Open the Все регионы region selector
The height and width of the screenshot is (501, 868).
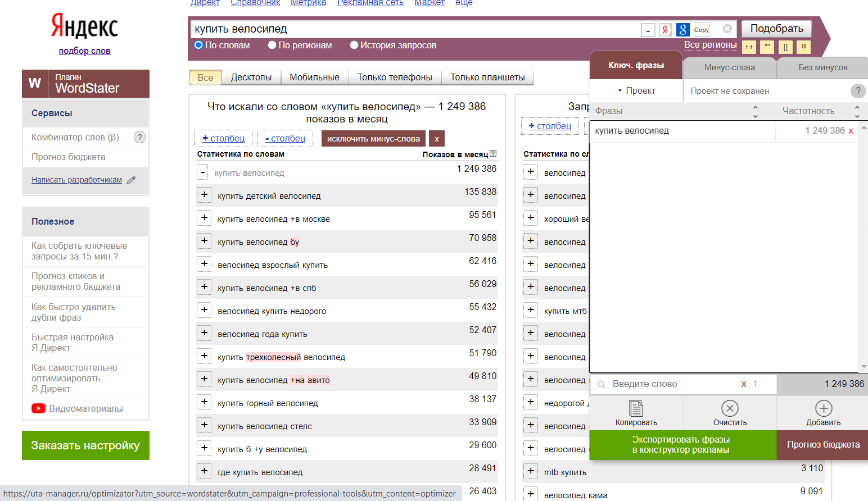[710, 45]
